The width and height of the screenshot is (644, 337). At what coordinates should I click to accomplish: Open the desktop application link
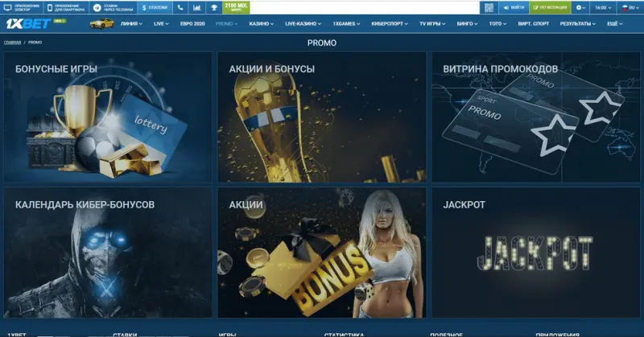(21, 7)
